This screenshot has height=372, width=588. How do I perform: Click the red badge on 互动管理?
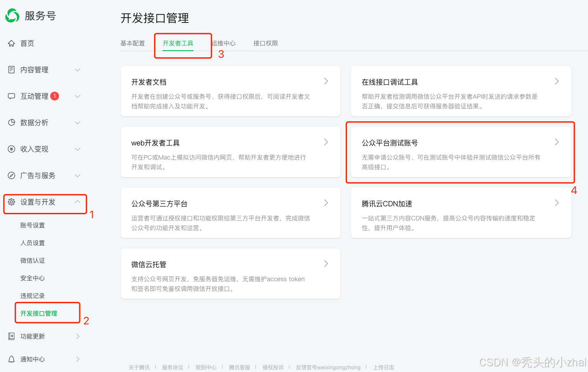point(55,96)
